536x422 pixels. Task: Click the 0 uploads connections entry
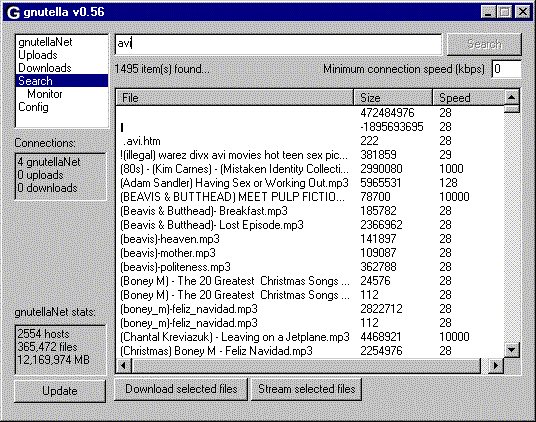click(40, 175)
